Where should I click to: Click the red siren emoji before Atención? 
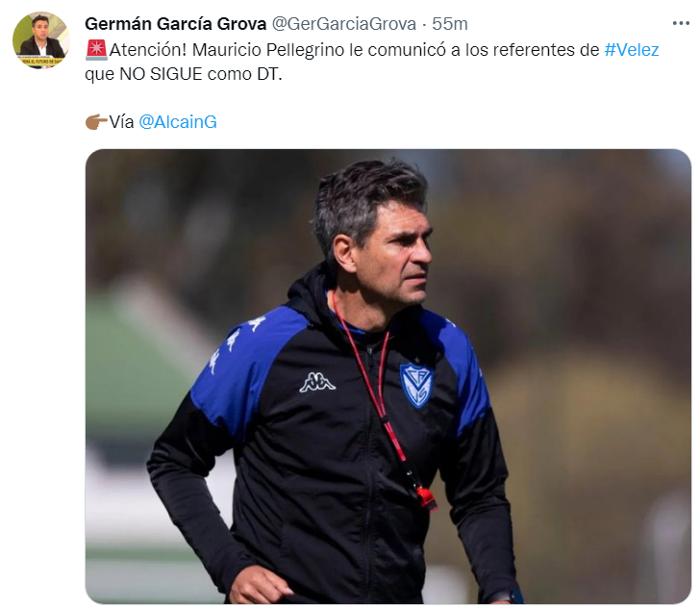click(96, 50)
